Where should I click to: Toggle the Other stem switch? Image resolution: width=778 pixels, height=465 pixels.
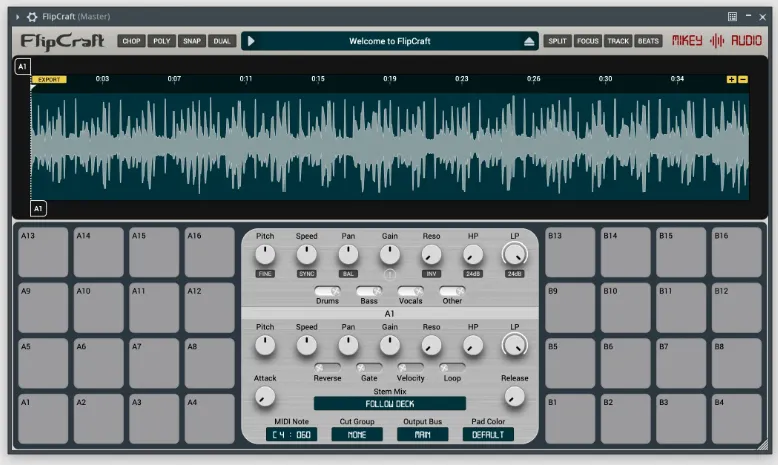tap(452, 291)
